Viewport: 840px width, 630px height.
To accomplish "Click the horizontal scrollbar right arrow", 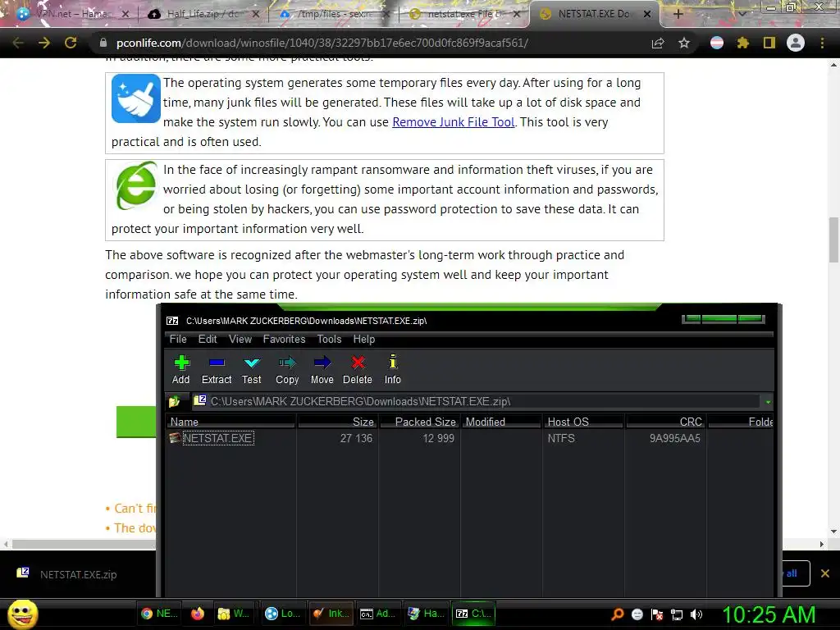I will coord(822,545).
